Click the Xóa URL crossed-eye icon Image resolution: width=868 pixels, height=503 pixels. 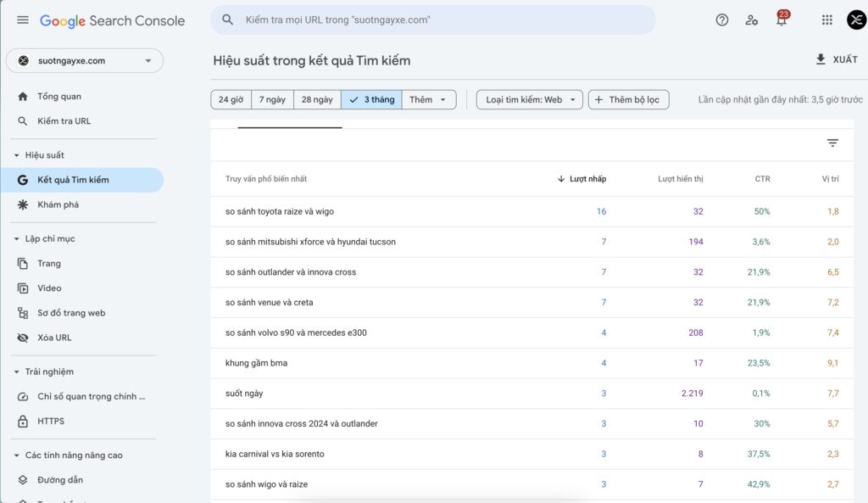click(x=23, y=338)
